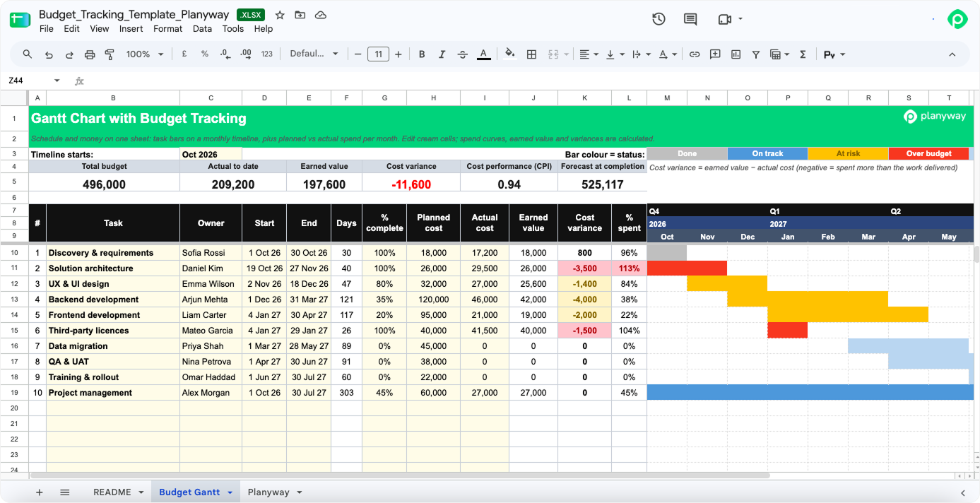This screenshot has height=503, width=980.
Task: Open the comments panel
Action: [690, 19]
